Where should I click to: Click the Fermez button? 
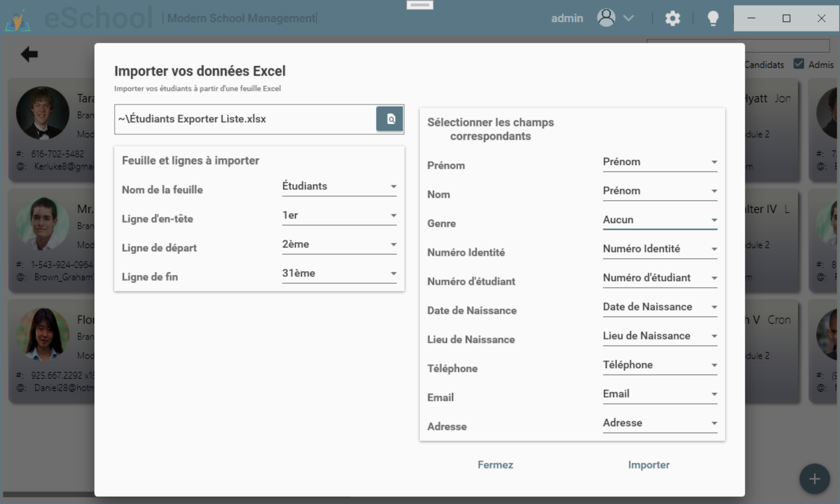click(x=495, y=465)
